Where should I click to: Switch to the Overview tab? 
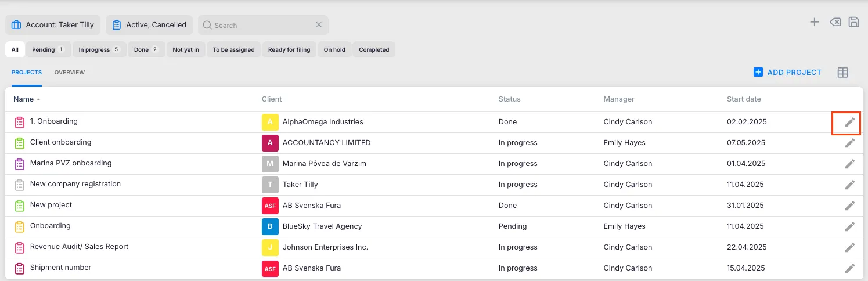click(70, 73)
